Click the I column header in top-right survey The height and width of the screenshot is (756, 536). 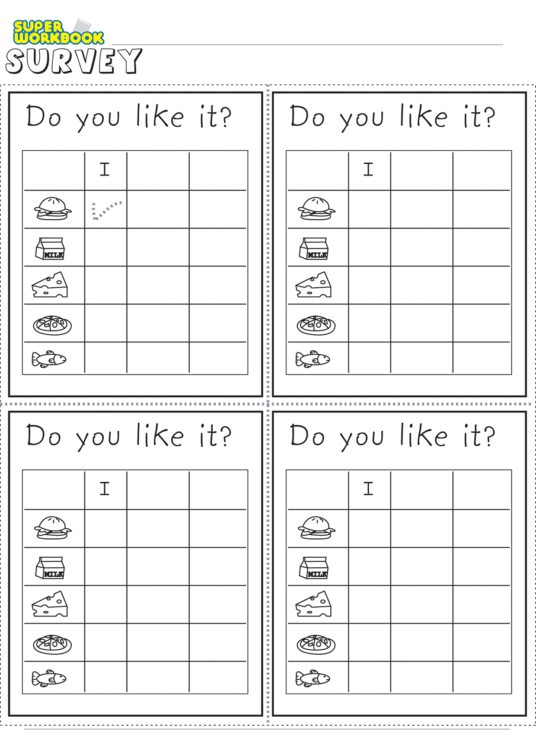click(x=368, y=169)
